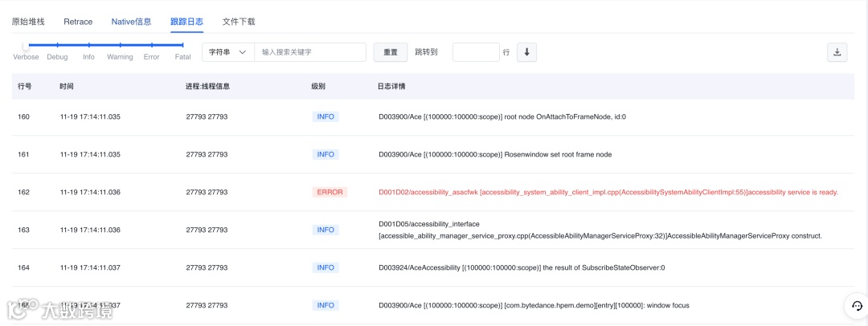This screenshot has height=326, width=868.
Task: Click the 行号 column header
Action: [24, 87]
